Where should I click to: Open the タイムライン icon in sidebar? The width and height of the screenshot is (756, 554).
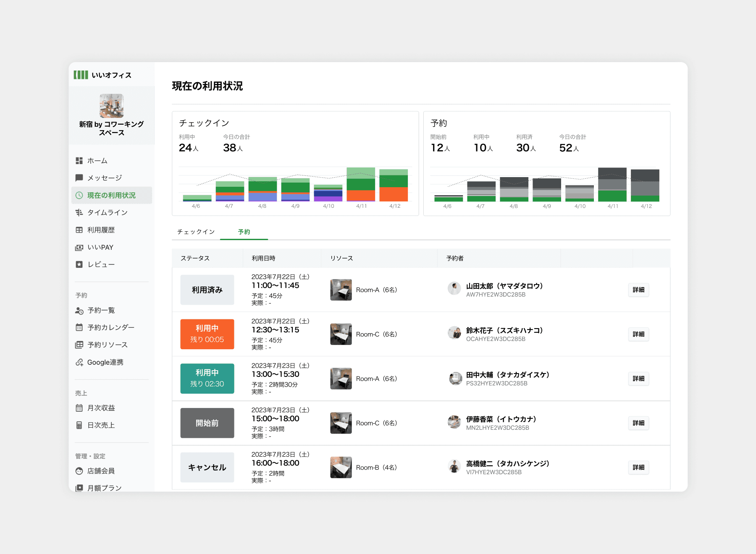click(79, 213)
